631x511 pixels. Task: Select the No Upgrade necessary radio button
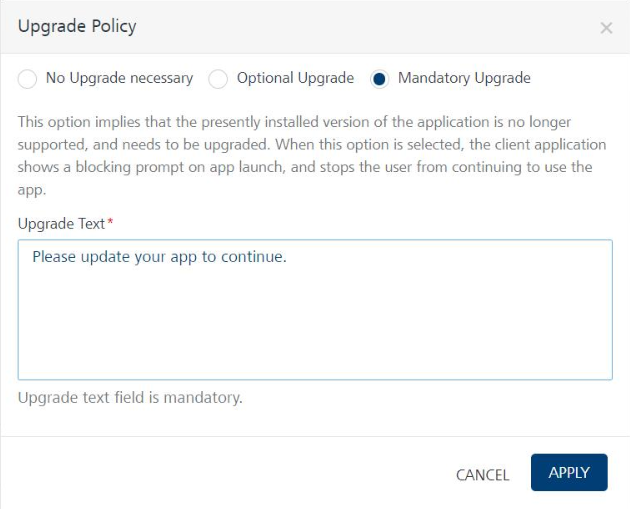tap(28, 79)
